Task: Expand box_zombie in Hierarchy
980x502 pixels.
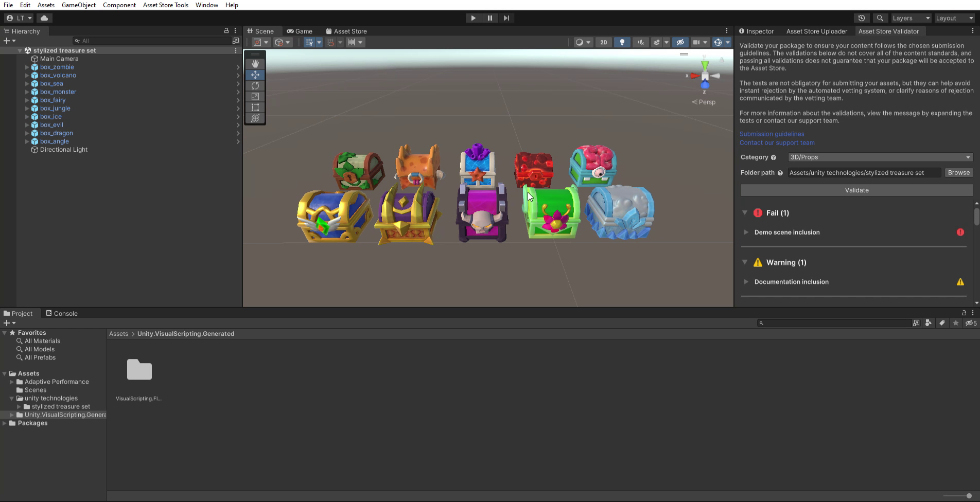Action: click(x=27, y=67)
